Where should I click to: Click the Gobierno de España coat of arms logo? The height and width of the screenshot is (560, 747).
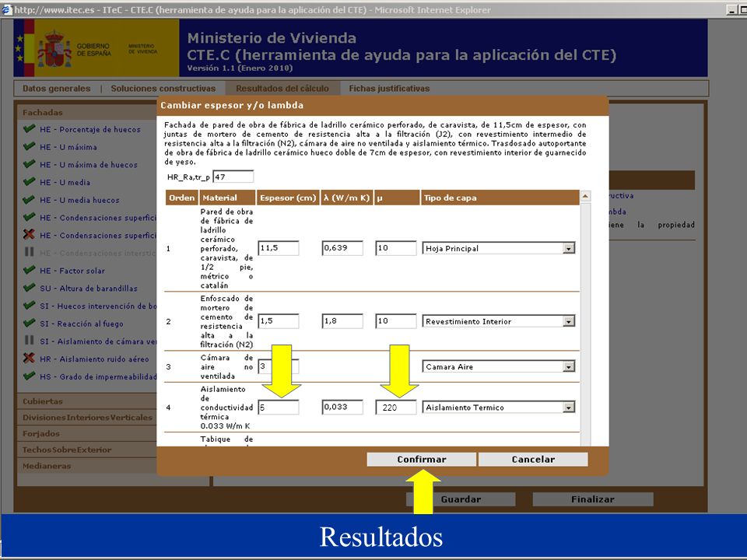click(54, 48)
